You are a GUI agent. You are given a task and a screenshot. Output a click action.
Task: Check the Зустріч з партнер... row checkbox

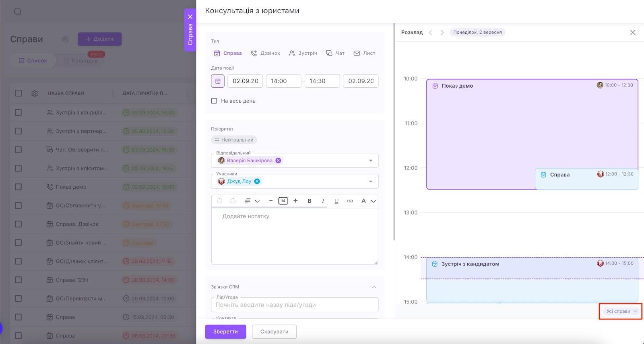tap(19, 131)
